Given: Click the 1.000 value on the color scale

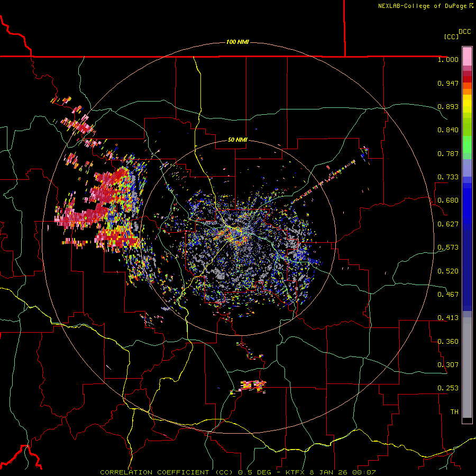Looking at the screenshot, I should [x=448, y=59].
